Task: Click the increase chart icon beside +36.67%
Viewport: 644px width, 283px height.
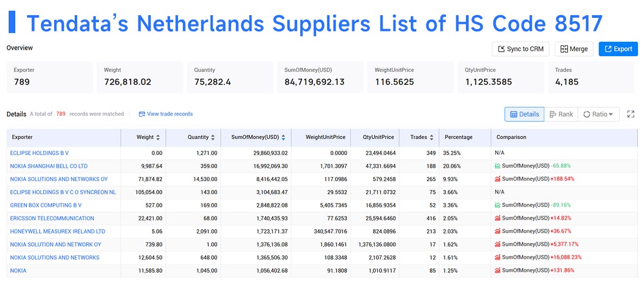Action: (x=498, y=231)
